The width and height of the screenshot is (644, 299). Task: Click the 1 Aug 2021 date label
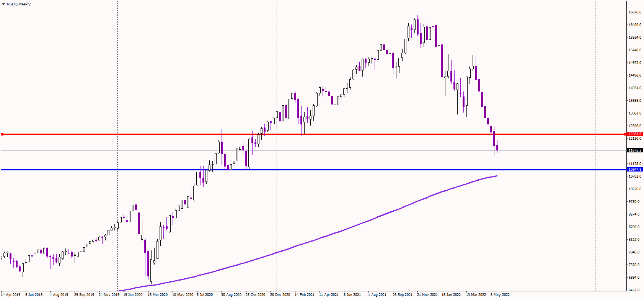(x=377, y=295)
